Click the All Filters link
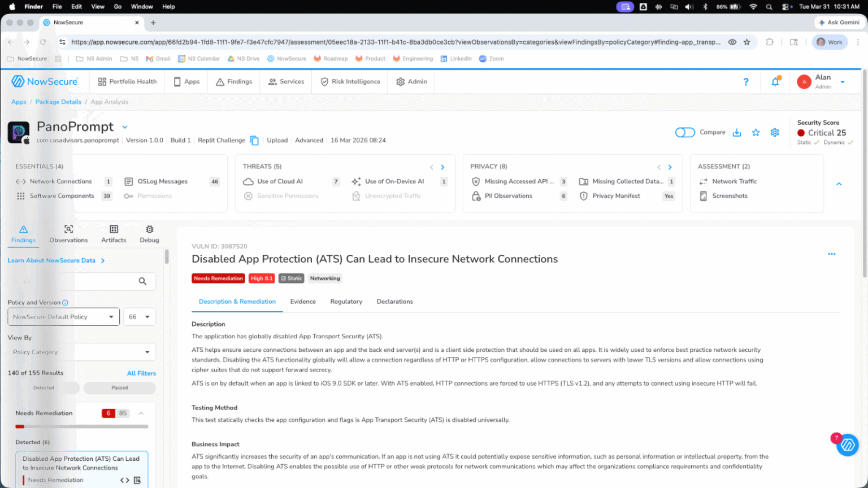This screenshot has height=488, width=868. coord(141,373)
